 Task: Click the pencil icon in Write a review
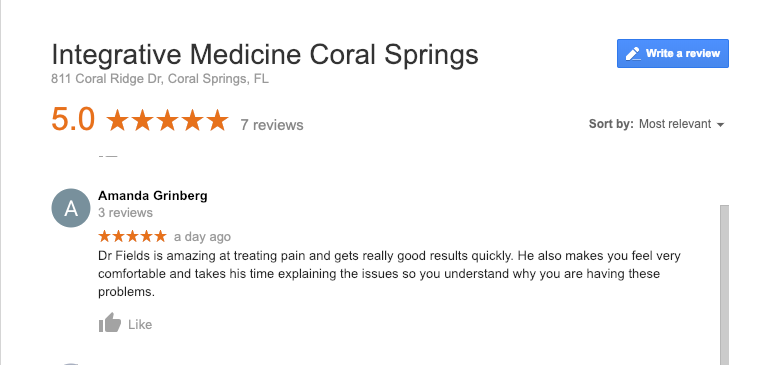(x=632, y=54)
